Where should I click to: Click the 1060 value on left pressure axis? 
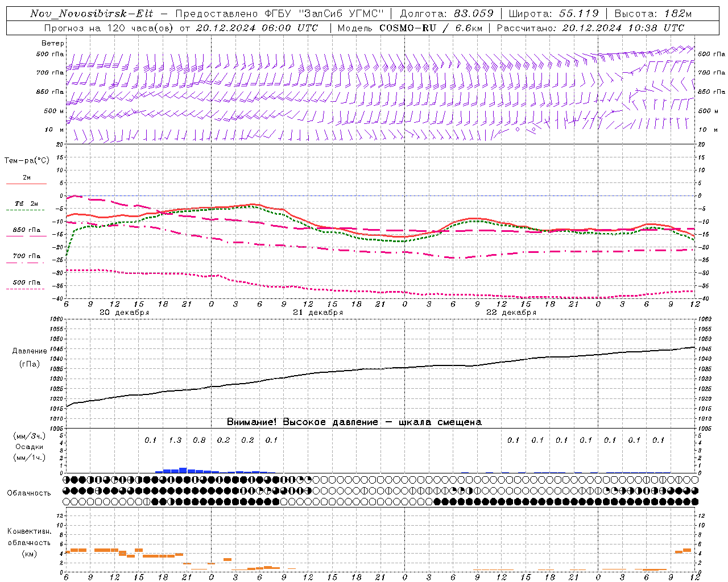point(57,319)
